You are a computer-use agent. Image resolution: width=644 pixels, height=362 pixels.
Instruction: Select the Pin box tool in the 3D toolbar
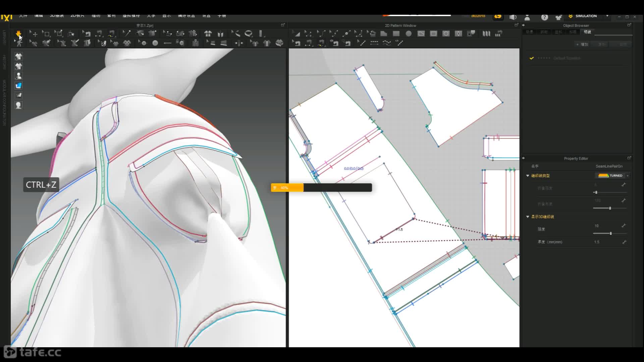(59, 34)
